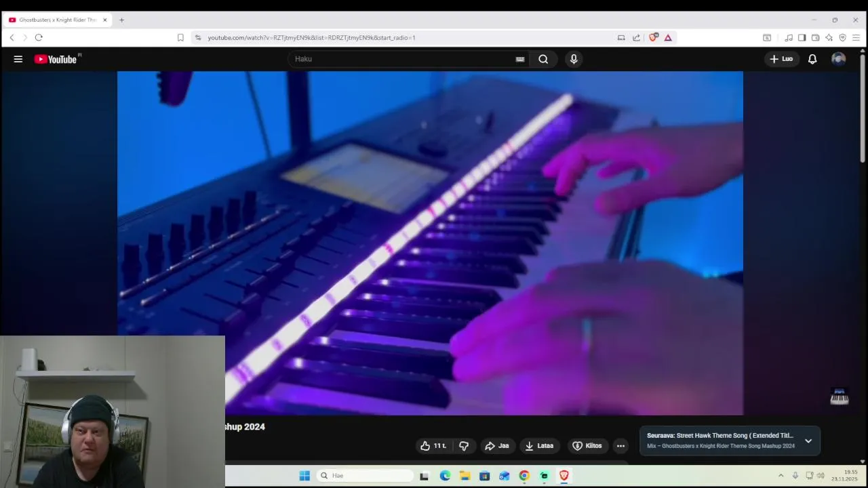Click the channel watermark piano icon
Viewport: 868px width, 488px height.
[x=840, y=396]
